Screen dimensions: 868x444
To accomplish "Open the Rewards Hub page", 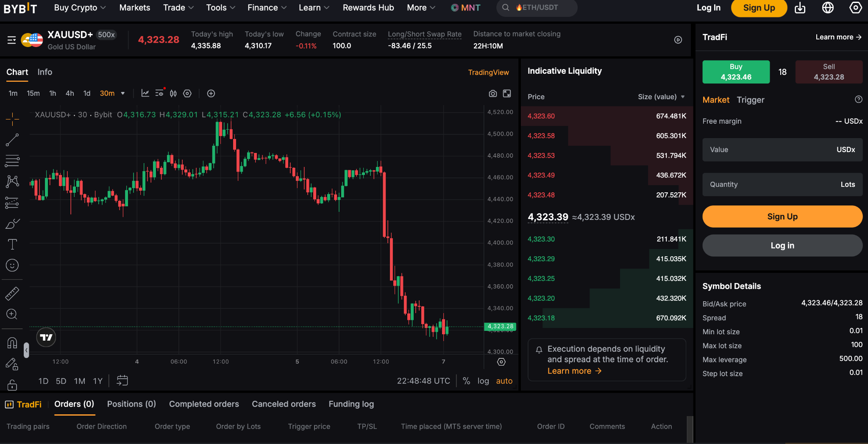I will [368, 8].
